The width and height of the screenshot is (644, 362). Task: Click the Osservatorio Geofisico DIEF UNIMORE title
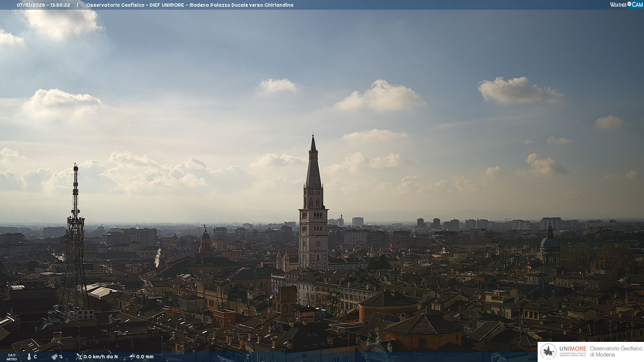coord(190,5)
